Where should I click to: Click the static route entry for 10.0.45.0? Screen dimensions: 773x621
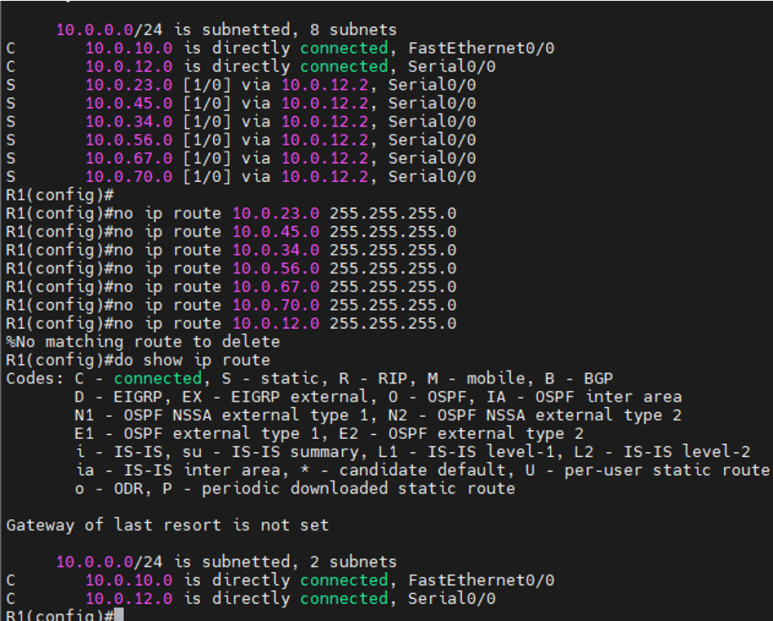pos(125,103)
